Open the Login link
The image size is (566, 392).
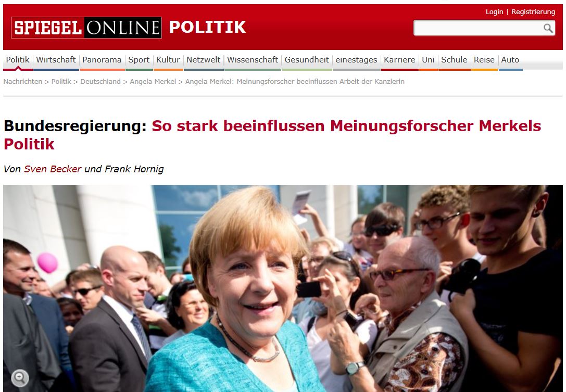point(494,11)
